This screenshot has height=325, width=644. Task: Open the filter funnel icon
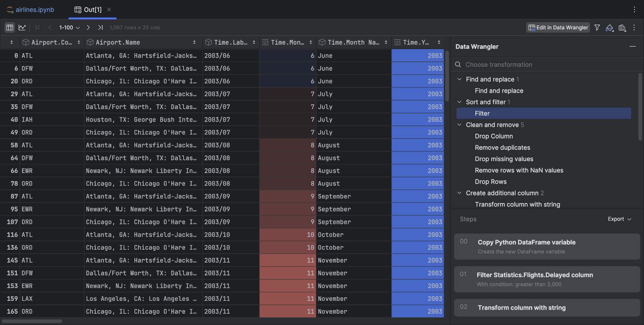click(x=597, y=27)
